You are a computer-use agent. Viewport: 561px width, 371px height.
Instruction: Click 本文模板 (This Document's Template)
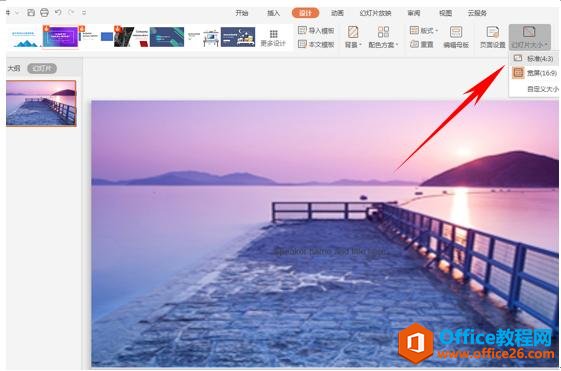pyautogui.click(x=316, y=44)
